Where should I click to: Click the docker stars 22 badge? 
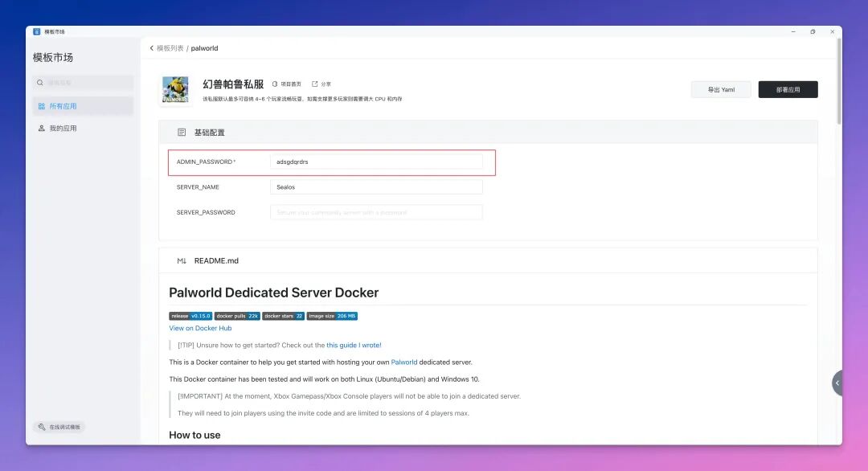(x=283, y=316)
